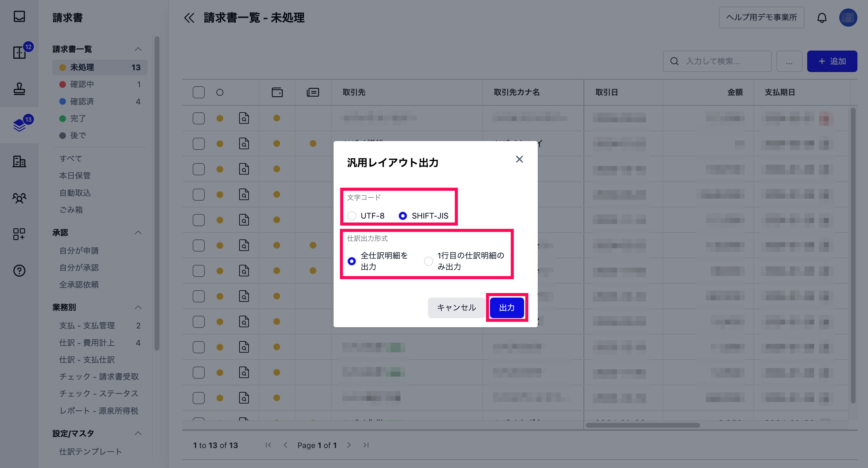Go to the first page arrow
The image size is (868, 468).
coord(268,445)
